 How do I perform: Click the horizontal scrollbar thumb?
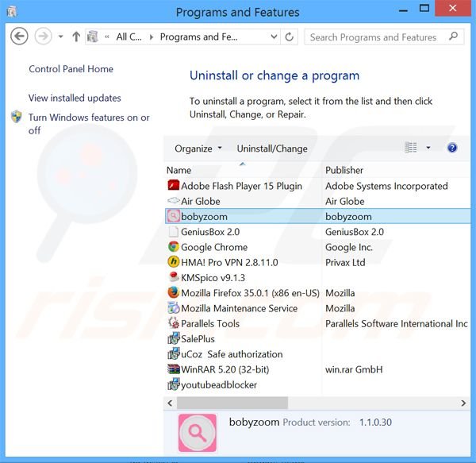pos(232,403)
